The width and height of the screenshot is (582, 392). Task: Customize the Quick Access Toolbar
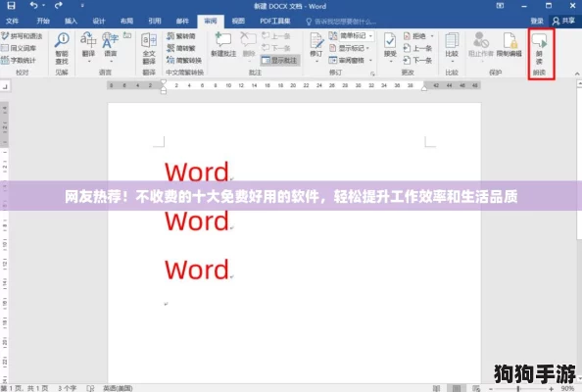click(x=82, y=6)
